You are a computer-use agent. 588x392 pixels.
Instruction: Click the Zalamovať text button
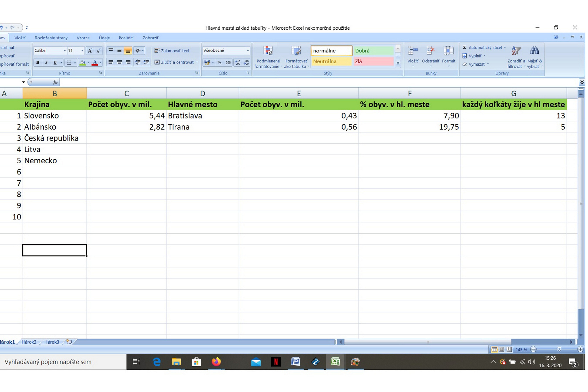click(x=172, y=51)
